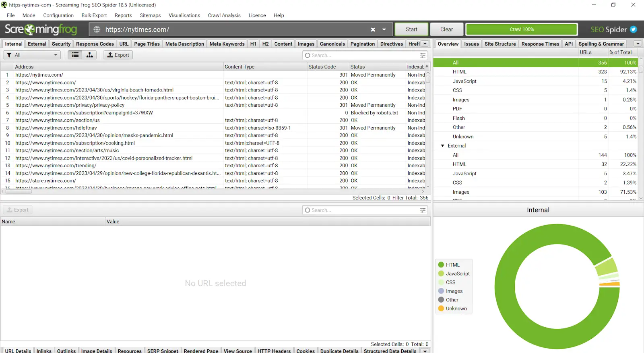This screenshot has width=644, height=353.
Task: Open the Response Times tab
Action: click(540, 44)
